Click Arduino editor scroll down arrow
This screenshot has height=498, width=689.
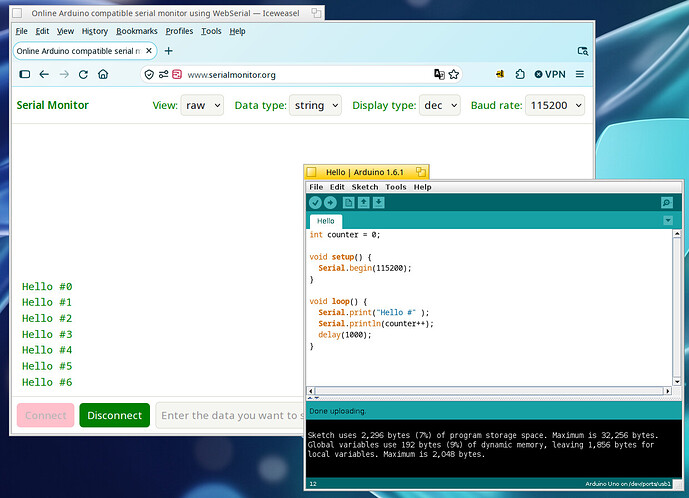(x=677, y=382)
